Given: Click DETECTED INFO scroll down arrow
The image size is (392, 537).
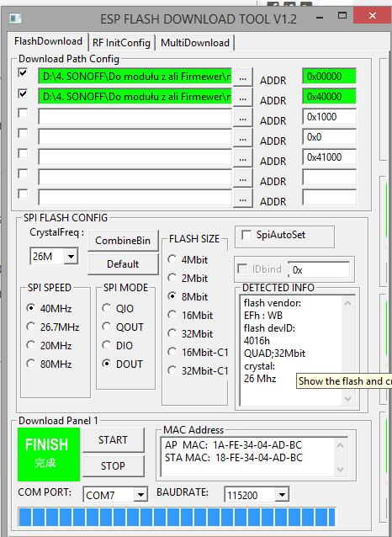Looking at the screenshot, I should click(x=347, y=399).
